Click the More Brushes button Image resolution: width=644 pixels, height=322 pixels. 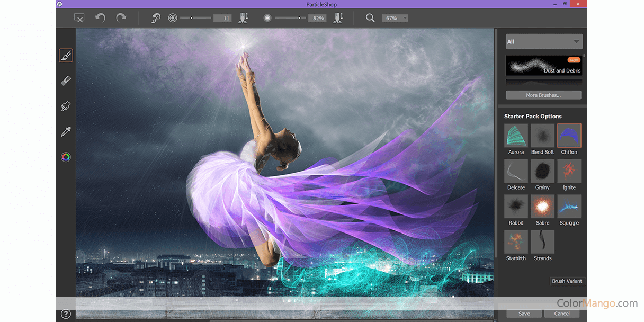pyautogui.click(x=543, y=95)
